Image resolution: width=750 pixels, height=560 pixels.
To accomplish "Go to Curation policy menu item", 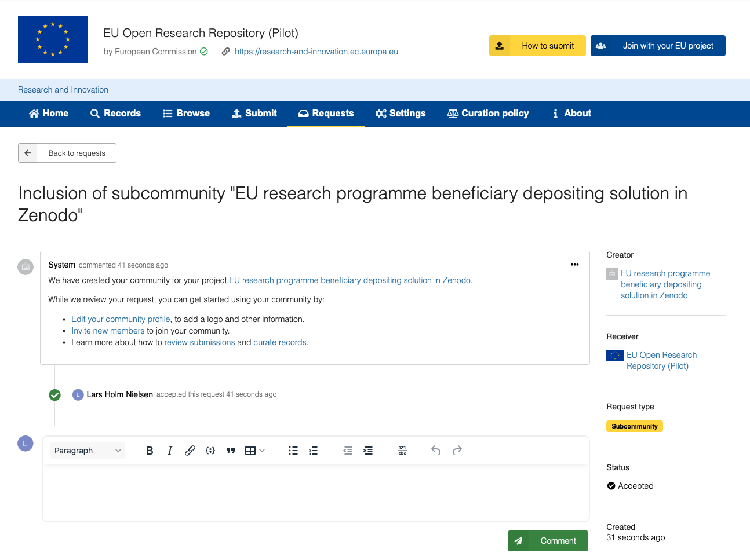I will 488,114.
